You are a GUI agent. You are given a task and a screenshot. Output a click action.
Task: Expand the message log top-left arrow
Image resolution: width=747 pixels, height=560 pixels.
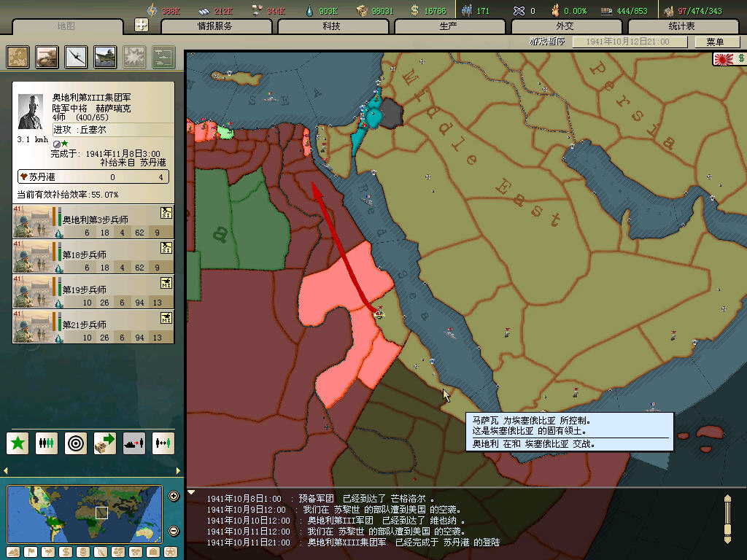(191, 492)
